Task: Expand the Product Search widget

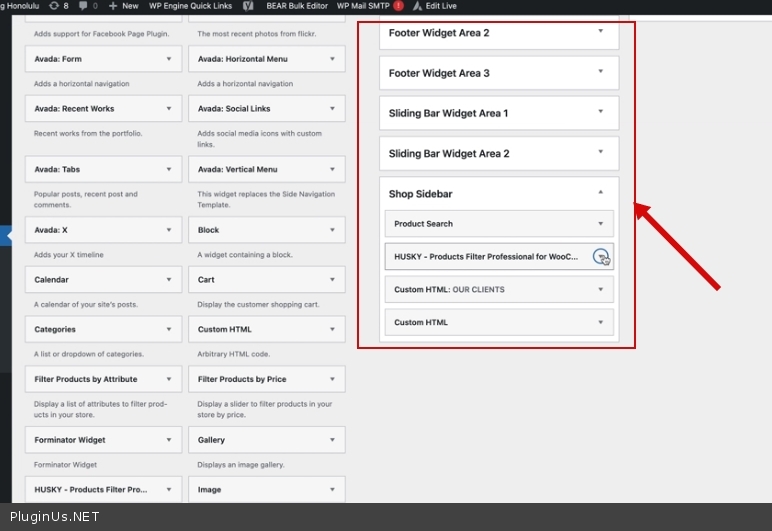Action: [600, 224]
